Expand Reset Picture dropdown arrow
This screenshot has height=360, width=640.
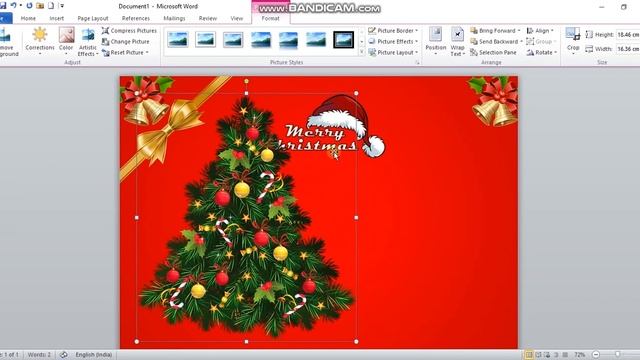[147, 53]
